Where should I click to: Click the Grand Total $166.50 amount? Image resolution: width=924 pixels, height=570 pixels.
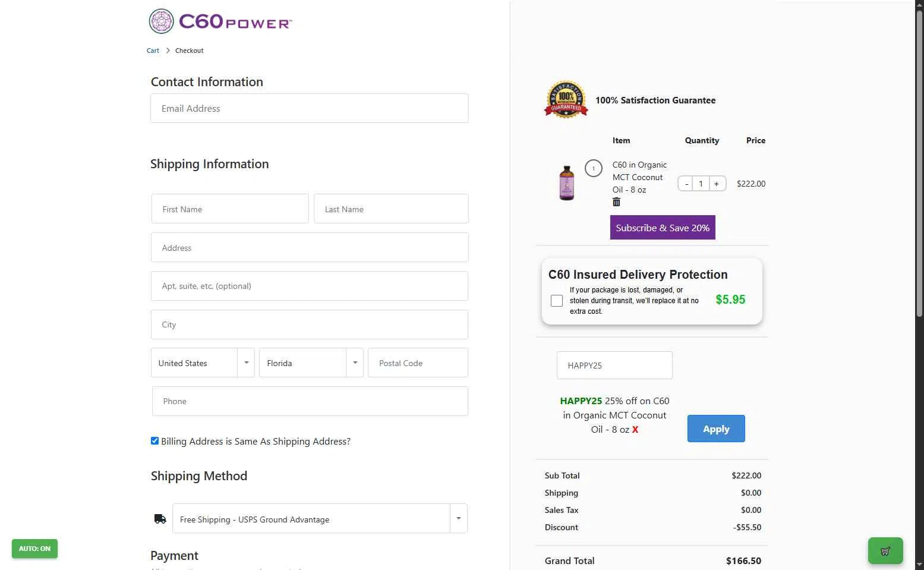coord(743,560)
